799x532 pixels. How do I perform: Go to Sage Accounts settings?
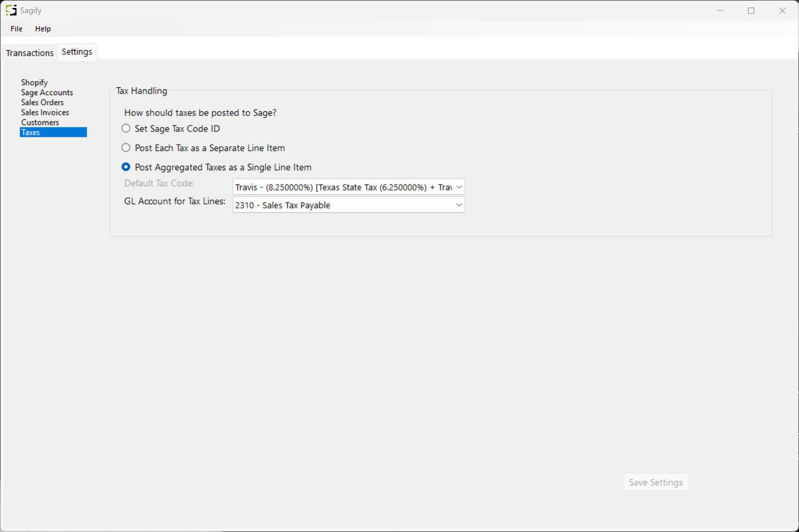(47, 93)
